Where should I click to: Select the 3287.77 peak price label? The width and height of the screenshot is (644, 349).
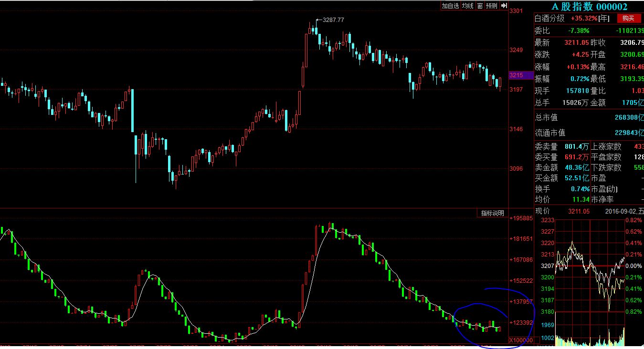coord(333,20)
